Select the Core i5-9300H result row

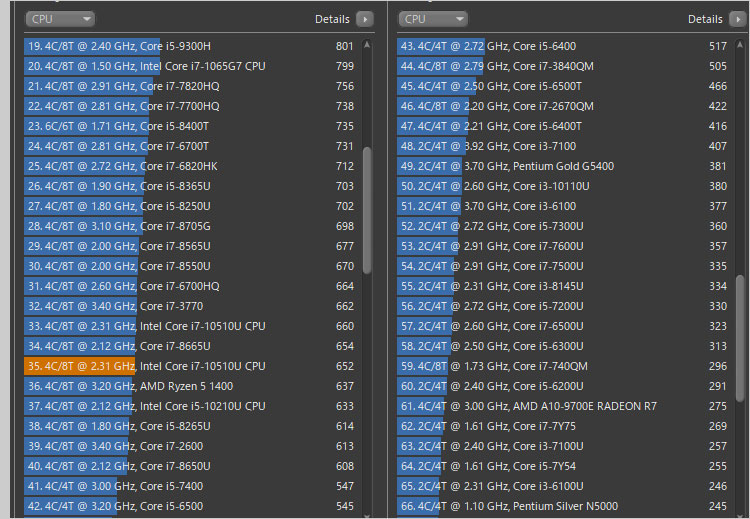[190, 46]
